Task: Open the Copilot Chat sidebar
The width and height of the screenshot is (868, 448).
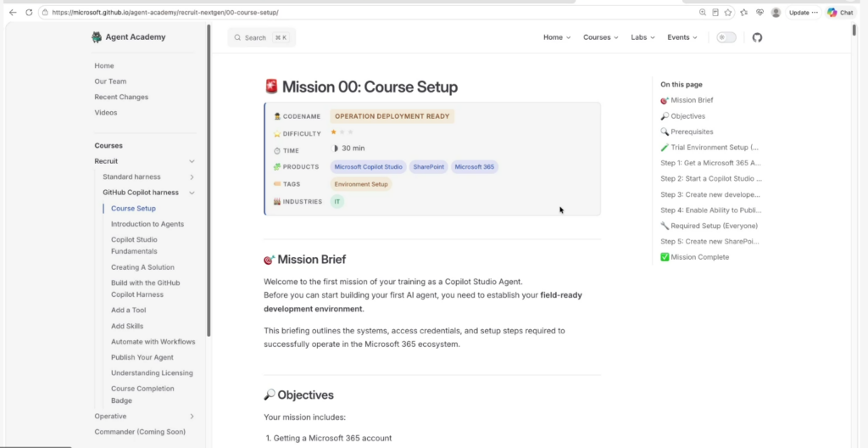Action: coord(840,12)
